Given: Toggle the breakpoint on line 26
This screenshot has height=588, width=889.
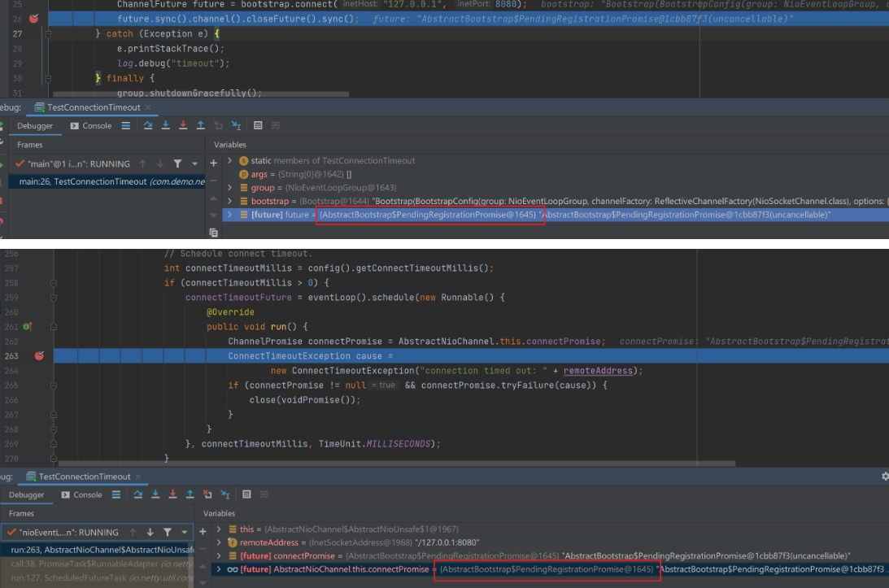Looking at the screenshot, I should [x=33, y=18].
